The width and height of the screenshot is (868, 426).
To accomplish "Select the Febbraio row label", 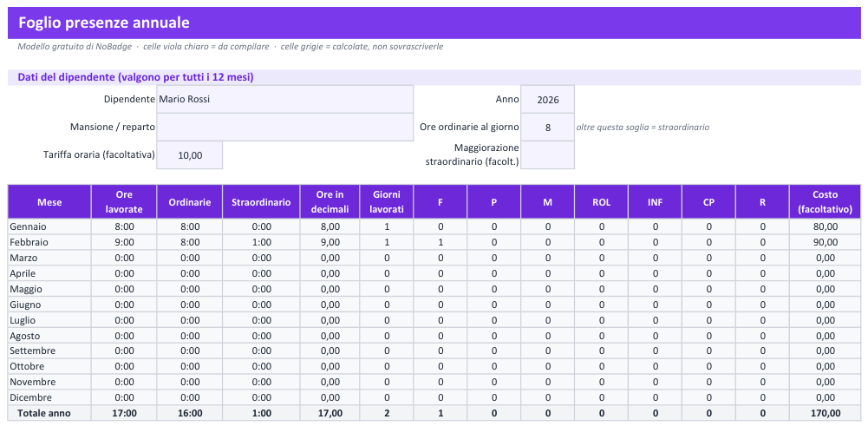I will 49,242.
